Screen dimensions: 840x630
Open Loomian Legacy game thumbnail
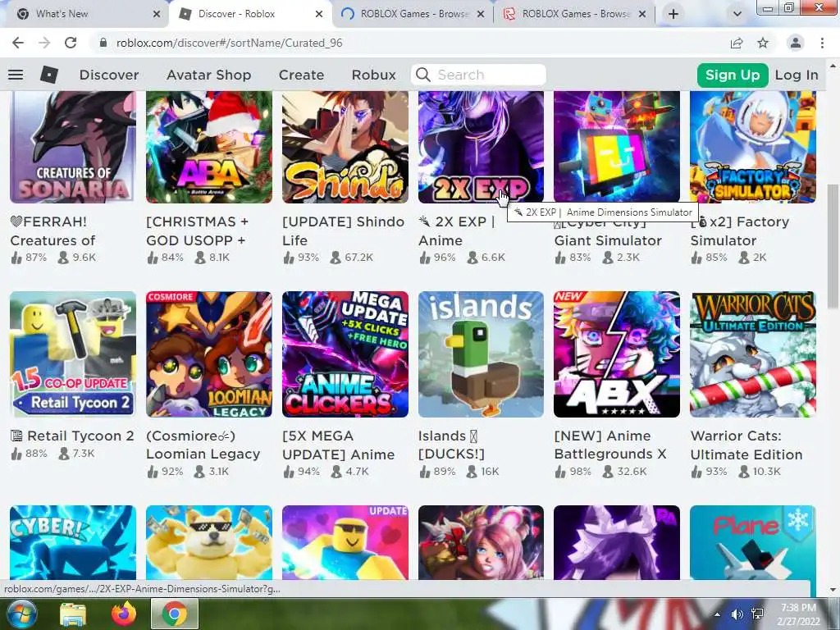(x=209, y=354)
